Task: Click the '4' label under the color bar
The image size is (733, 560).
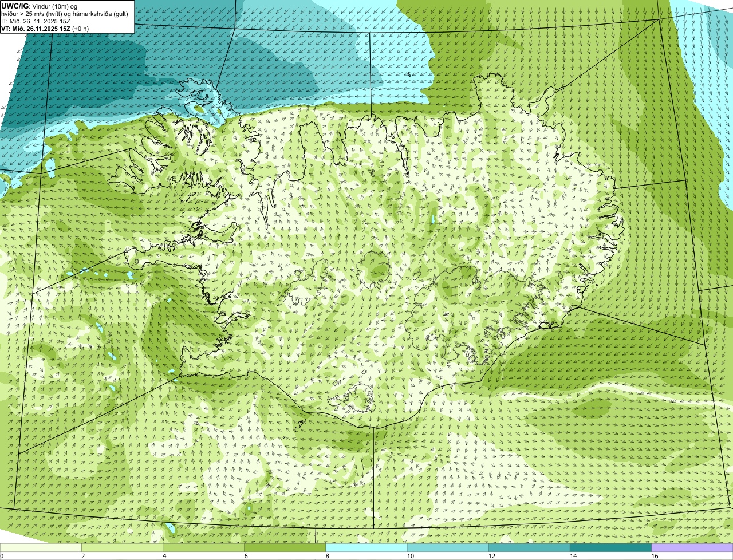Action: [x=164, y=556]
